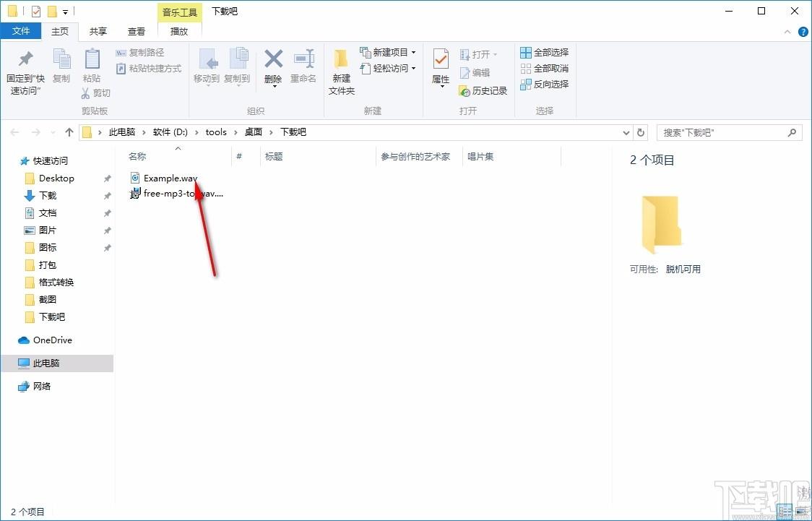This screenshot has height=521, width=812.
Task: Click the Help question mark icon
Action: tap(803, 32)
